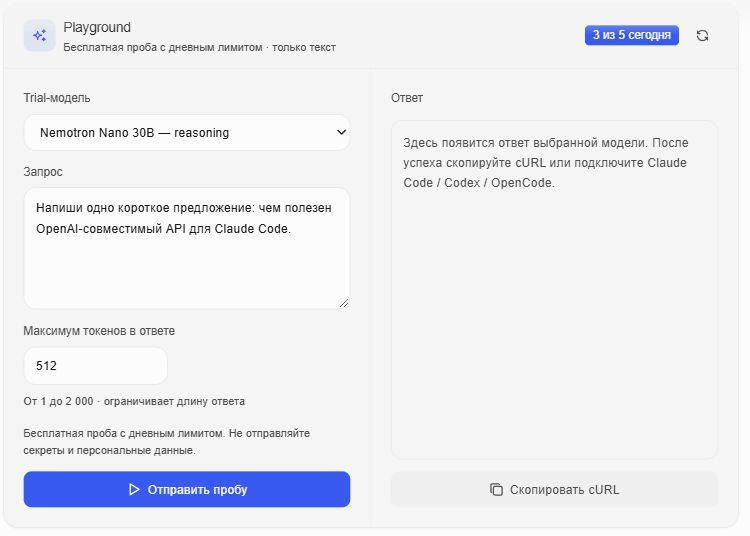The width and height of the screenshot is (750, 536).
Task: Focus the Запрос text area
Action: tap(187, 248)
